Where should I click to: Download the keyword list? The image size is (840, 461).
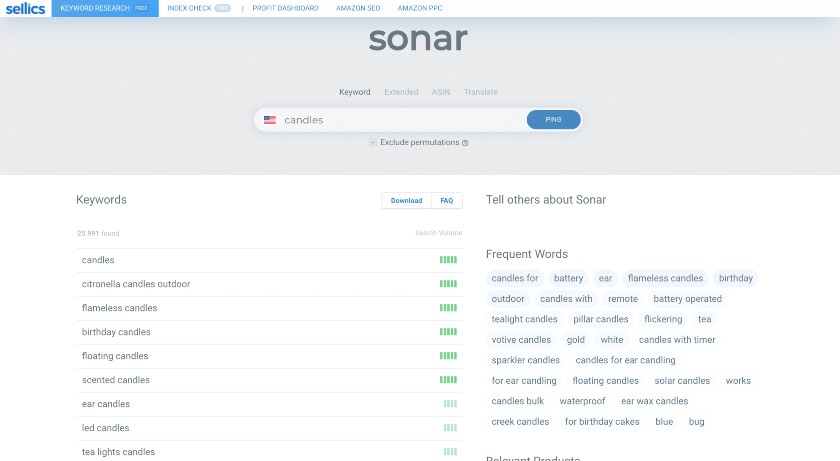(x=406, y=201)
